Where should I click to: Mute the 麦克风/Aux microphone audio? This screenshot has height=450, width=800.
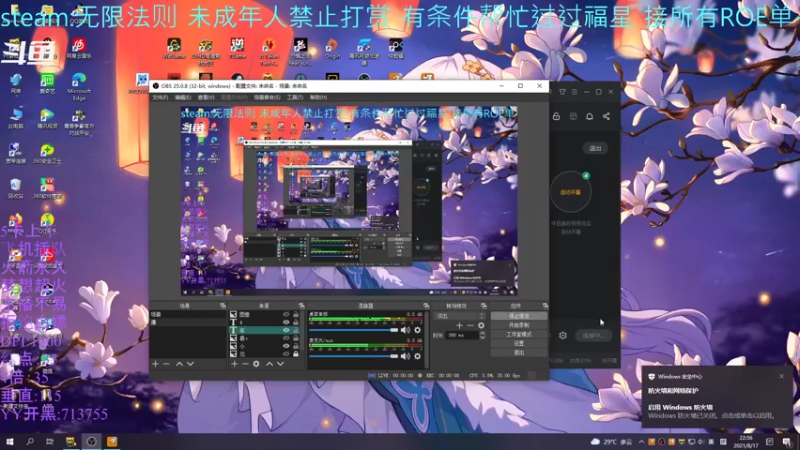pos(405,356)
